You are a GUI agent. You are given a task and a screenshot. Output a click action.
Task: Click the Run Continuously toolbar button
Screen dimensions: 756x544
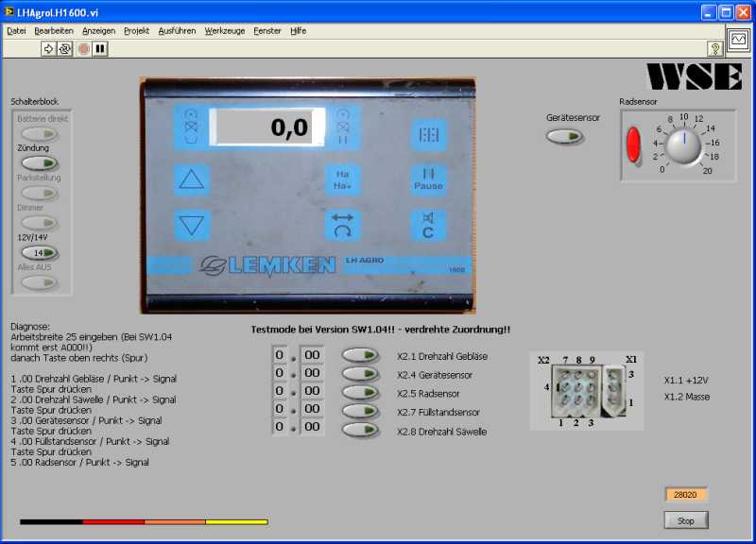[x=64, y=49]
